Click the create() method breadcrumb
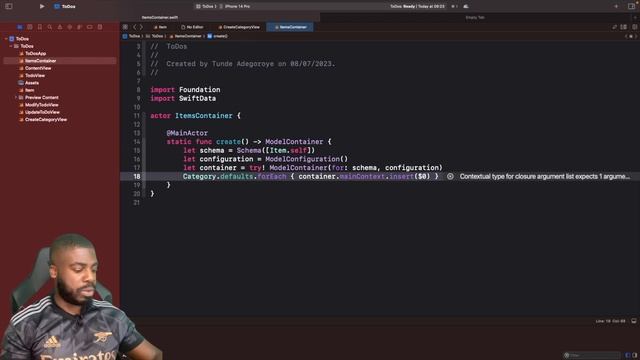 pyautogui.click(x=218, y=36)
